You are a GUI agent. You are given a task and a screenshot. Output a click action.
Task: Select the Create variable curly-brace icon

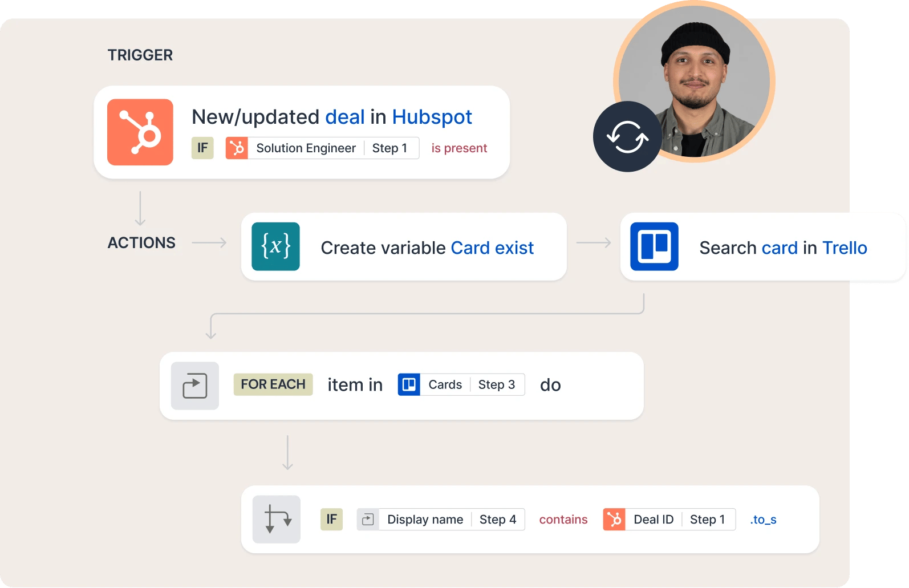276,246
